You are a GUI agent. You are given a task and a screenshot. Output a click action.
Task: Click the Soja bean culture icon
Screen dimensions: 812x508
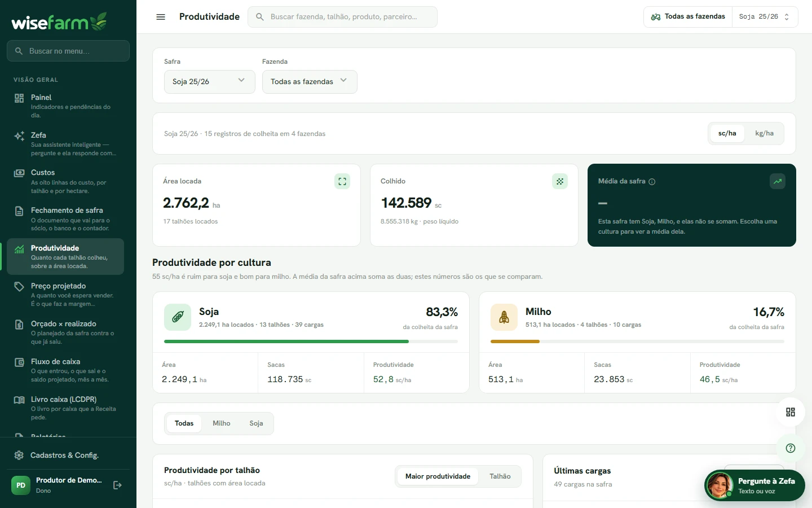178,317
